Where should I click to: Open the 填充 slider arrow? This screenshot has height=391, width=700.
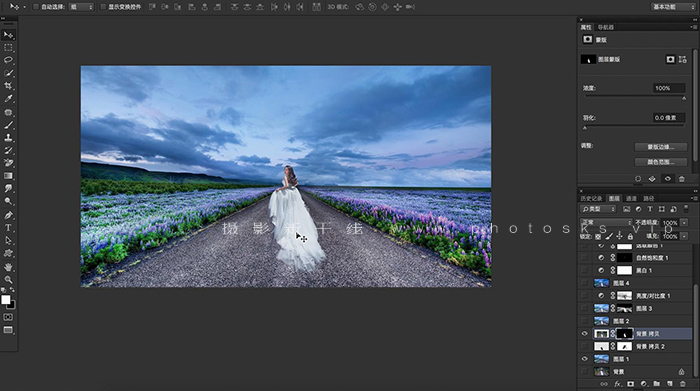click(x=684, y=236)
